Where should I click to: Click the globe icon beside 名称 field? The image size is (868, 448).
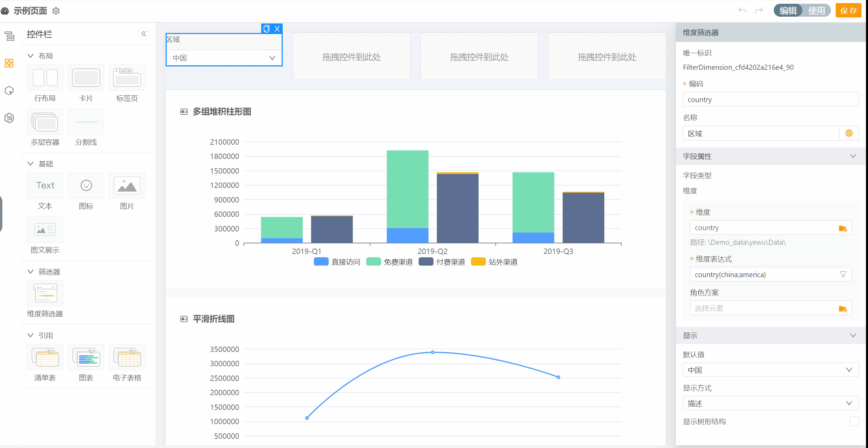click(849, 133)
